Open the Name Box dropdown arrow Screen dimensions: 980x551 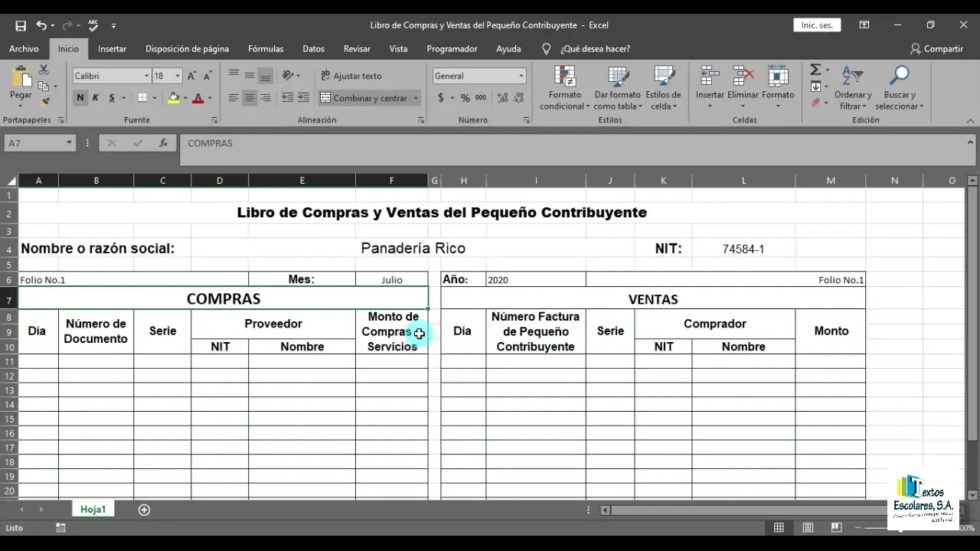69,143
